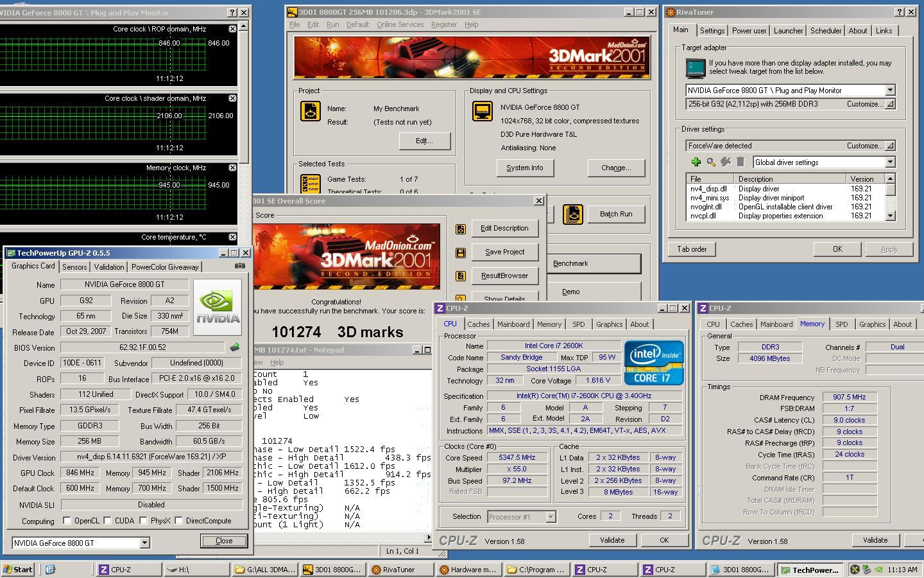Open RivaTuner from the taskbar

click(x=401, y=569)
